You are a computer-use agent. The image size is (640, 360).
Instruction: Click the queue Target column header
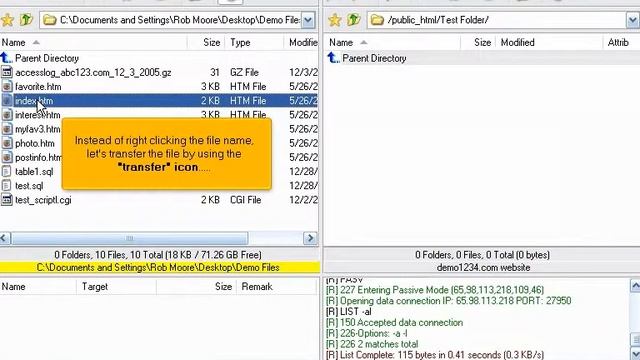[x=116, y=287]
